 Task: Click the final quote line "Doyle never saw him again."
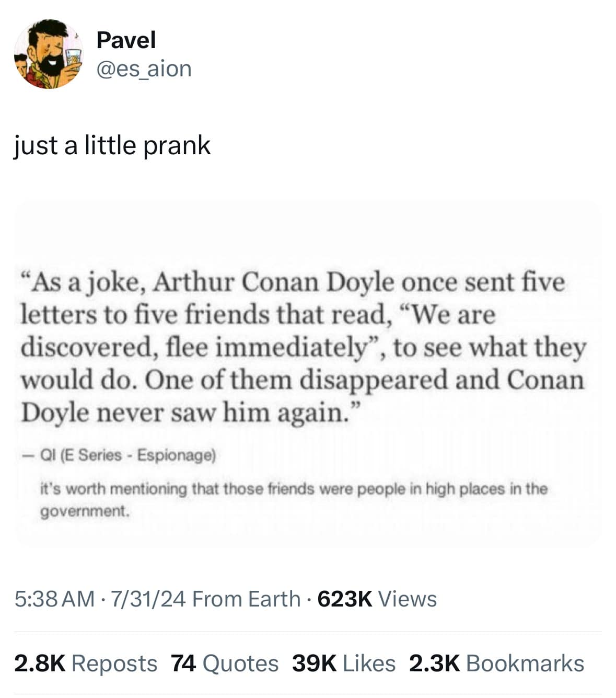point(189,413)
